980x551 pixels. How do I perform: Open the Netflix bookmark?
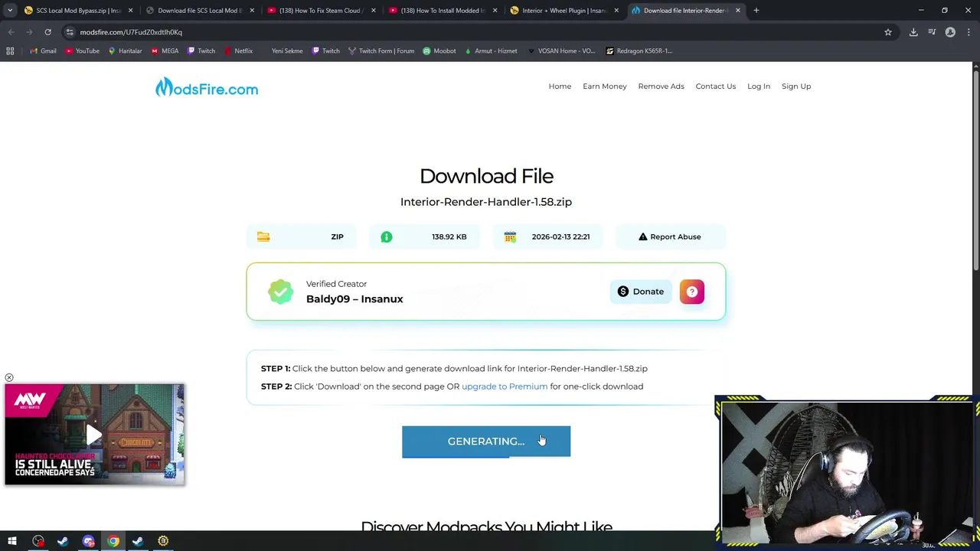click(238, 51)
